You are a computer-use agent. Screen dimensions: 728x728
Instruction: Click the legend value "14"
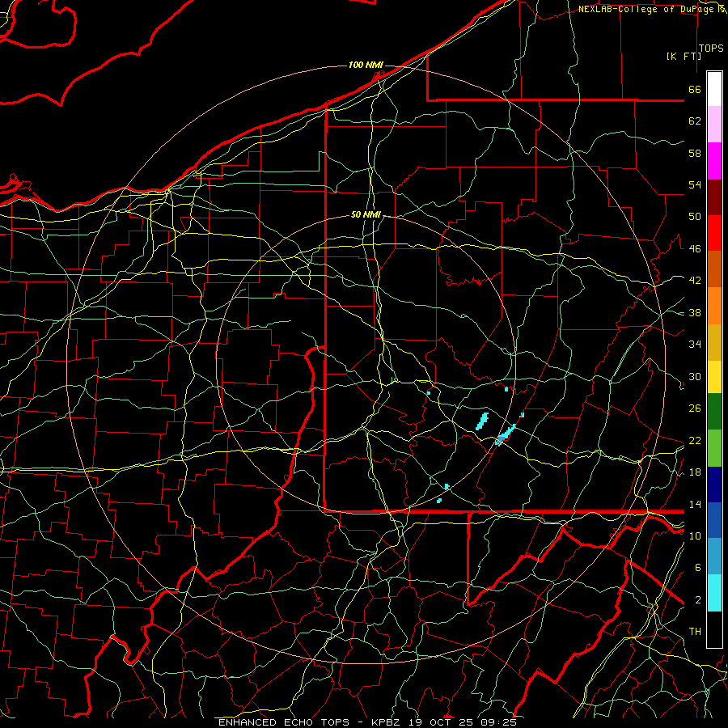click(x=695, y=504)
